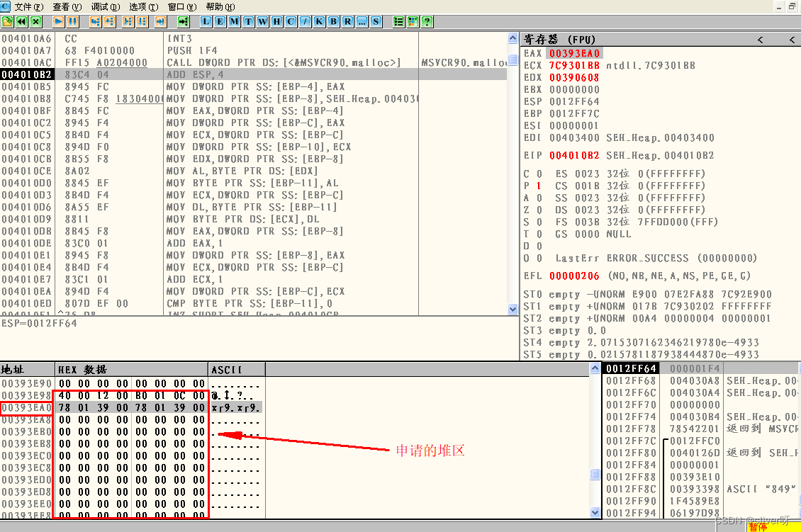Show the Breakpoints window via the B button

coord(333,22)
